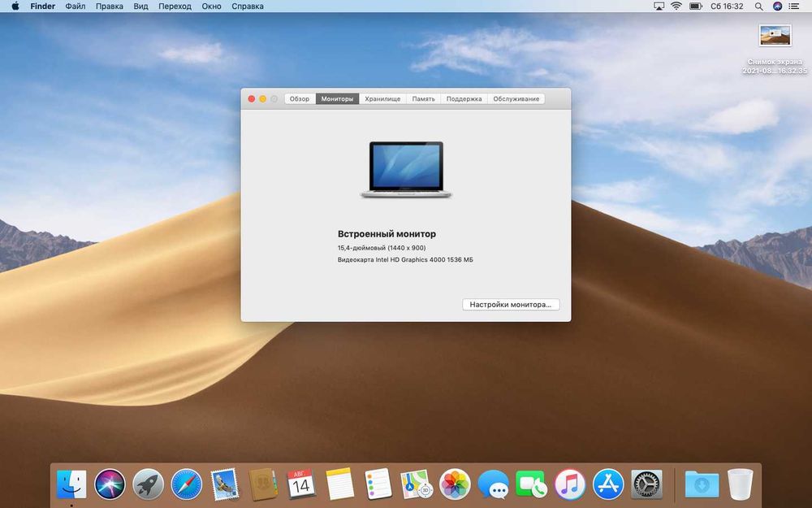
Task: Close the About This Mac window
Action: [x=252, y=98]
